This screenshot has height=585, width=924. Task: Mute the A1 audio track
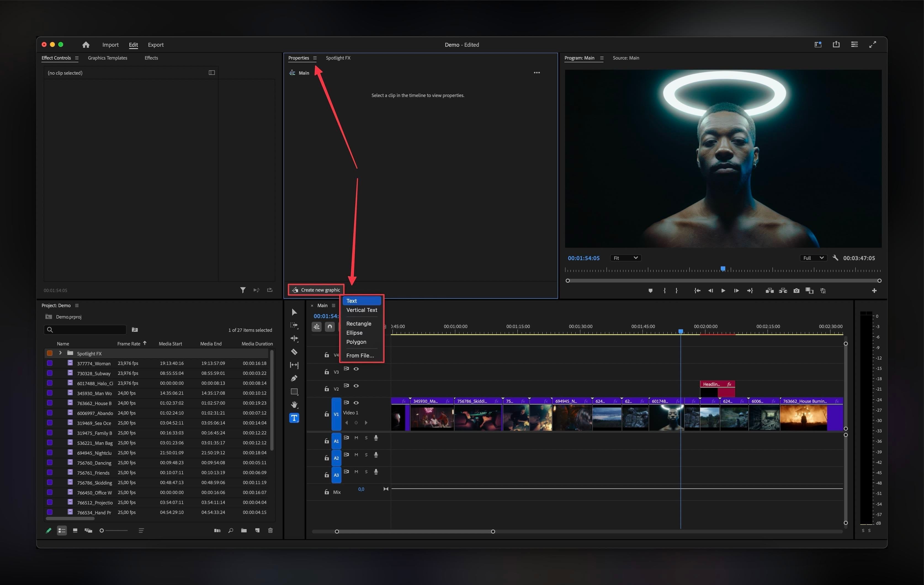pyautogui.click(x=356, y=438)
